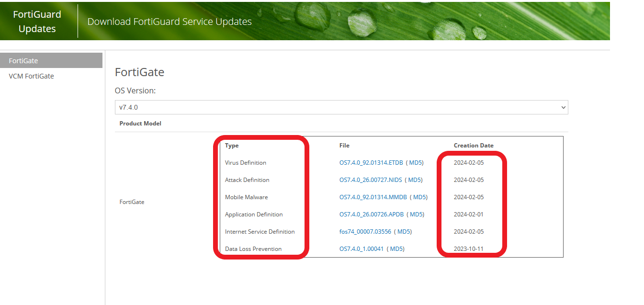Select the Virus Definition type cell
This screenshot has width=644, height=305.
coord(246,163)
